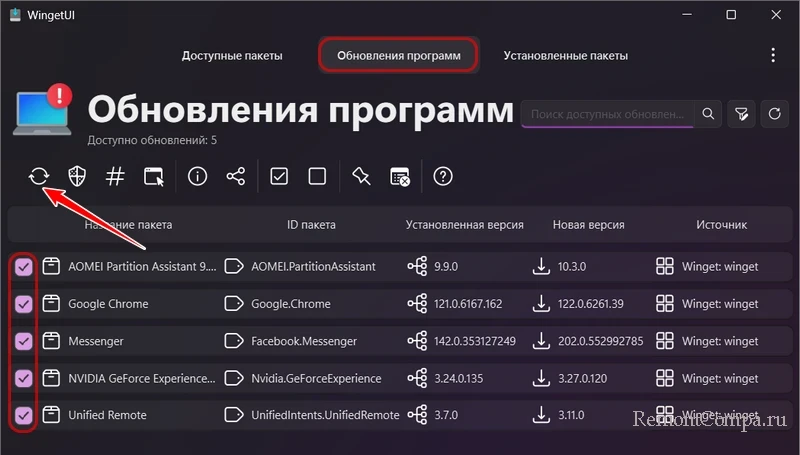Click installed version 142.0.353127249
The image size is (800, 455).
[474, 341]
